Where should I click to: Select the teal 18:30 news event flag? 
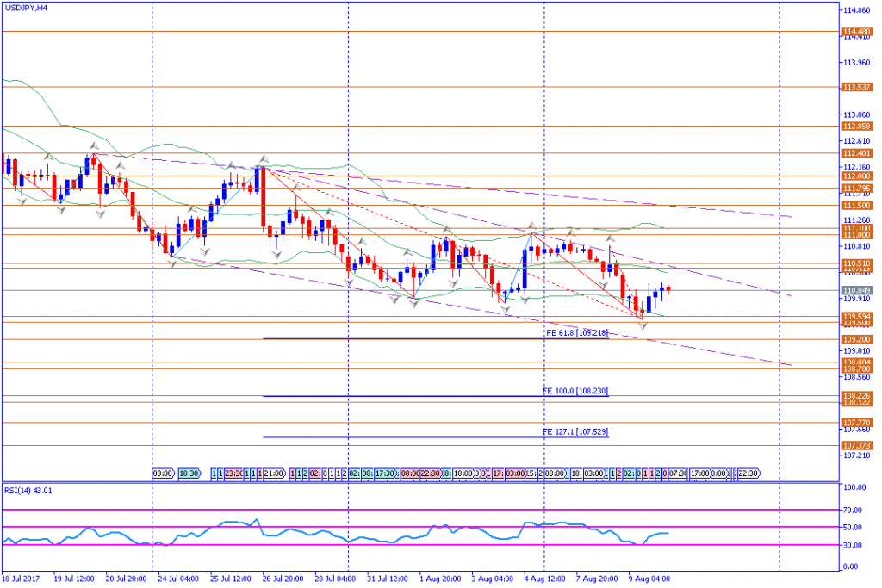(x=189, y=473)
